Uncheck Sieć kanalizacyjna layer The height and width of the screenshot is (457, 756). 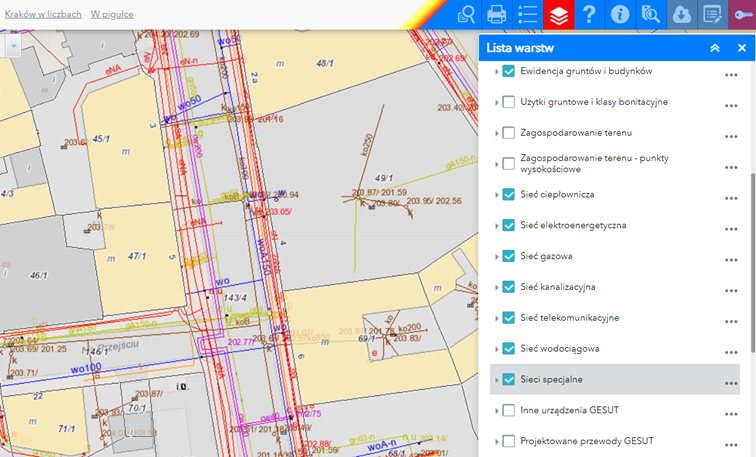click(x=508, y=287)
